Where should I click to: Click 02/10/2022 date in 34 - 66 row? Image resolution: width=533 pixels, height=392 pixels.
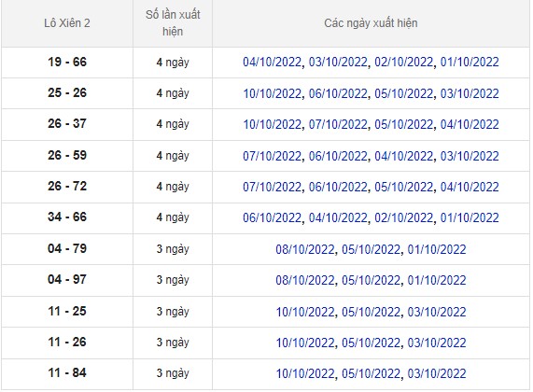click(404, 217)
